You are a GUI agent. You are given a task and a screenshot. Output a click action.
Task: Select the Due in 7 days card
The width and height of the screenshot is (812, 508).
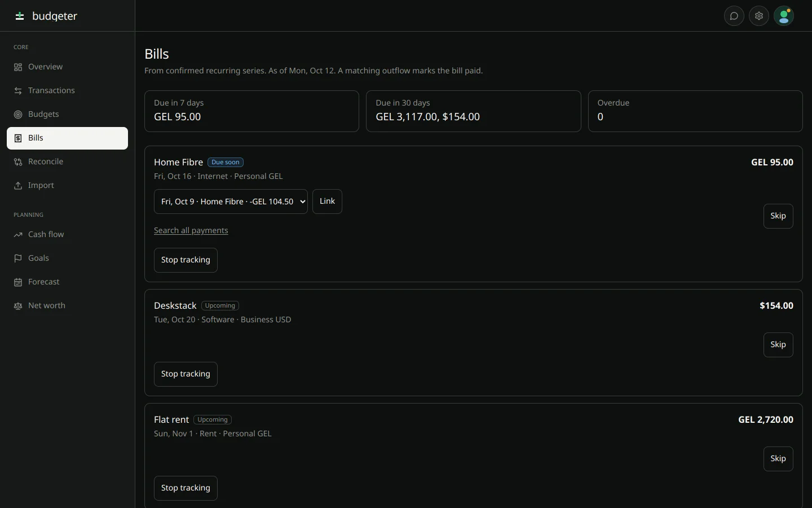click(x=251, y=111)
